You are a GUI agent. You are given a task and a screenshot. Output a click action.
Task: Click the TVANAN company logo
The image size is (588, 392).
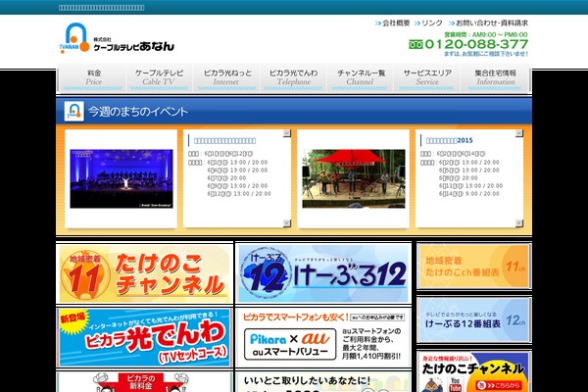[x=117, y=38]
